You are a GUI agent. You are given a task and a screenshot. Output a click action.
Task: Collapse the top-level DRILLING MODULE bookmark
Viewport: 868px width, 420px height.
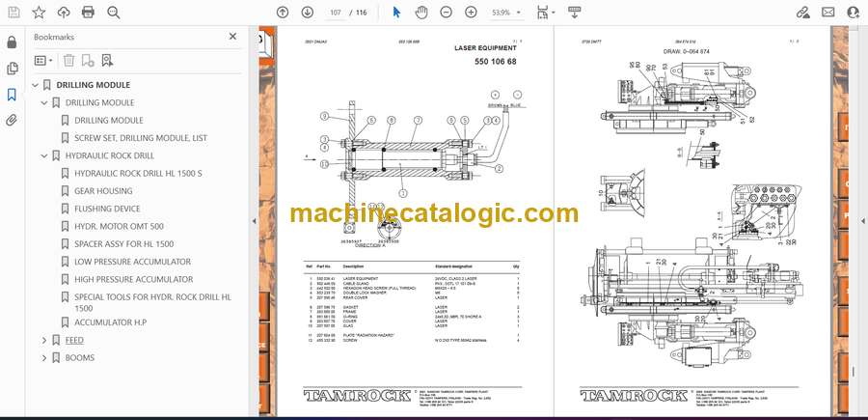(36, 85)
